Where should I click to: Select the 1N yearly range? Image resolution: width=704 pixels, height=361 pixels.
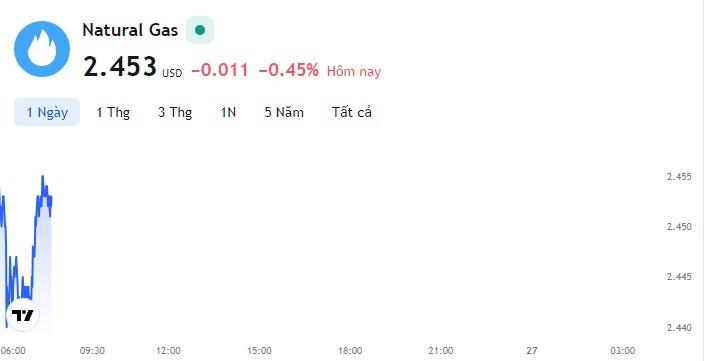coord(228,112)
